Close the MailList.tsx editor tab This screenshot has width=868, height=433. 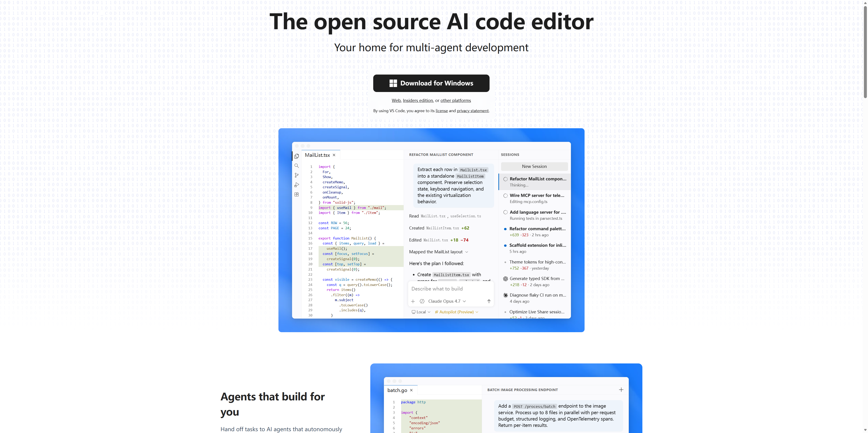coord(334,155)
